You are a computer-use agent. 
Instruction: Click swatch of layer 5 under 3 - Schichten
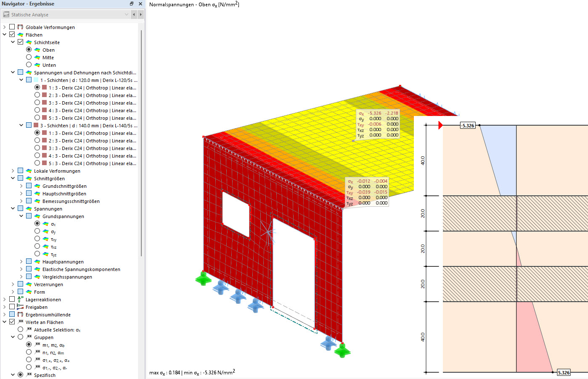point(44,163)
